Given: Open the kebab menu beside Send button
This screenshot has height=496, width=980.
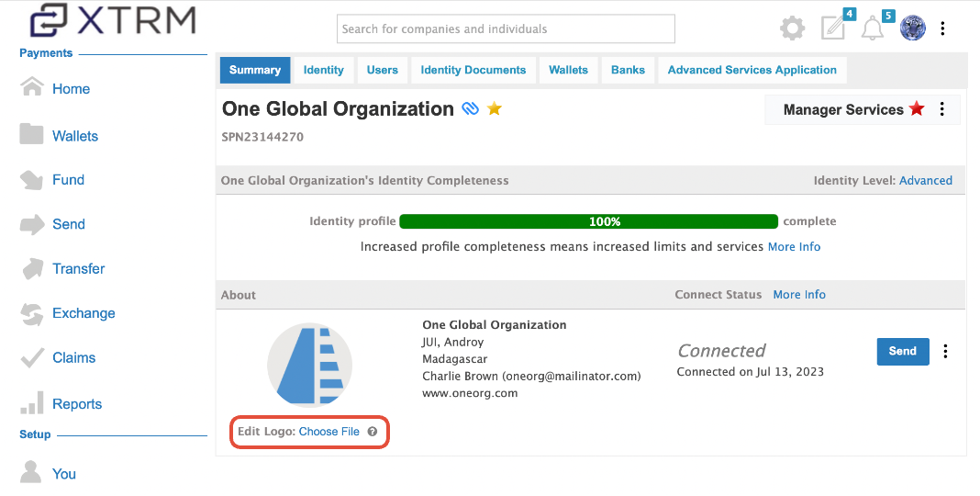Looking at the screenshot, I should [x=946, y=352].
